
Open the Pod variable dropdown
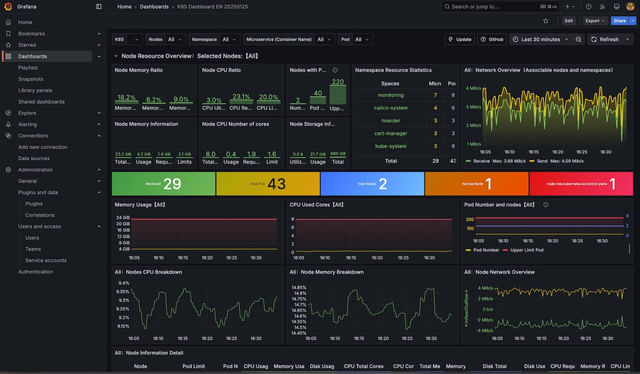coord(362,40)
